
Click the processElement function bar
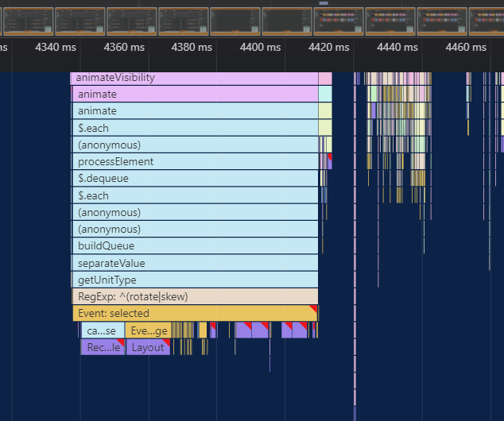(195, 162)
